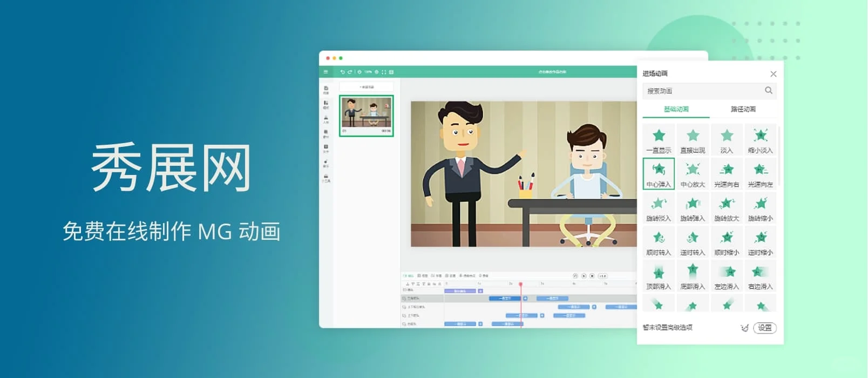Select the scene thumbnail in scene list
The image size is (868, 378).
(x=367, y=116)
